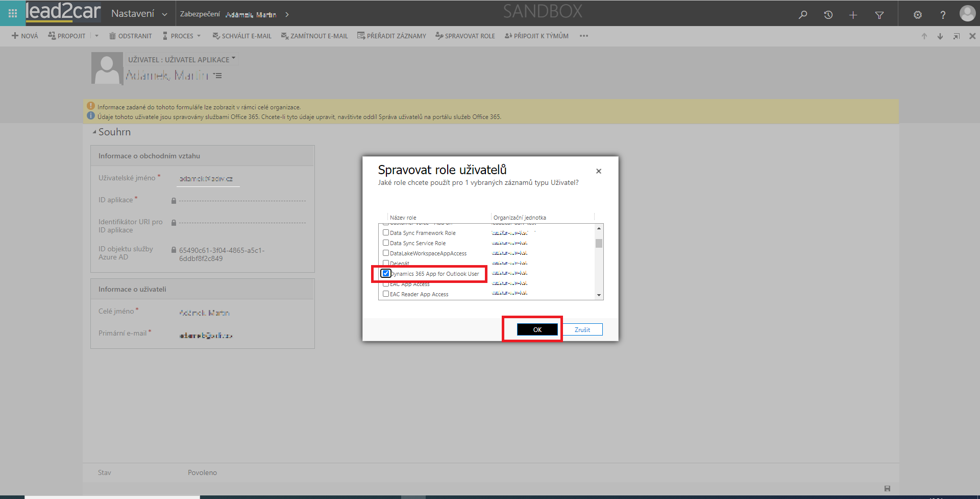Viewport: 980px width, 499px height.
Task: Open the settings gear icon
Action: [917, 15]
